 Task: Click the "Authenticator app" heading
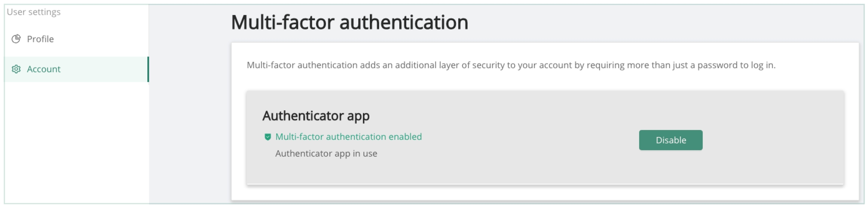tap(316, 116)
